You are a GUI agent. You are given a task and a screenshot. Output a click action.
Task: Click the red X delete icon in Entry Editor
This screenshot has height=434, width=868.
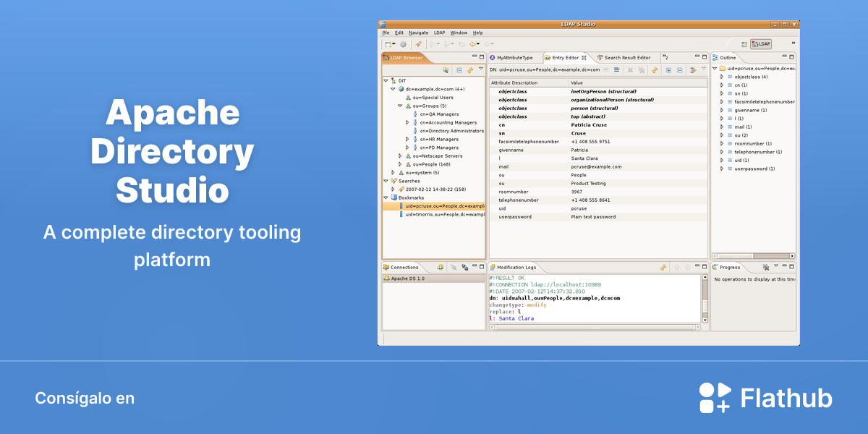(x=629, y=70)
